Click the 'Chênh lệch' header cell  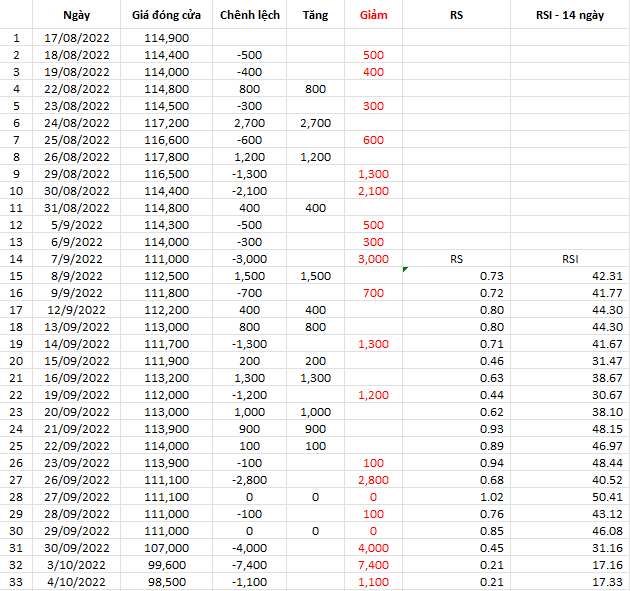250,15
